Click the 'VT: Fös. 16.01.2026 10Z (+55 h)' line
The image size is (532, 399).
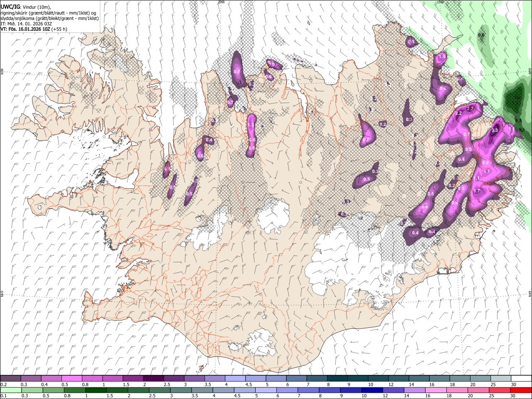click(x=34, y=29)
